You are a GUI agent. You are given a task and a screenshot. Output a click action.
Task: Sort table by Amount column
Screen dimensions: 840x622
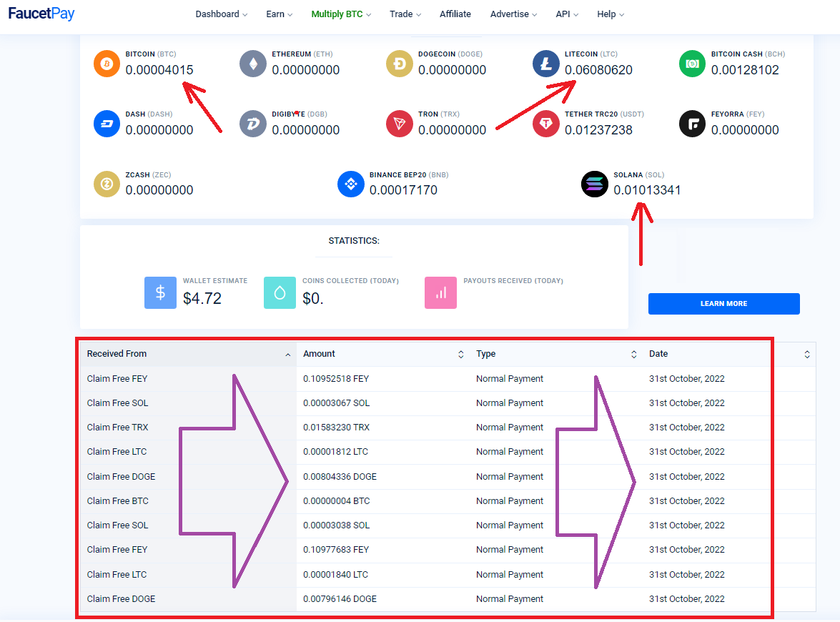point(383,354)
